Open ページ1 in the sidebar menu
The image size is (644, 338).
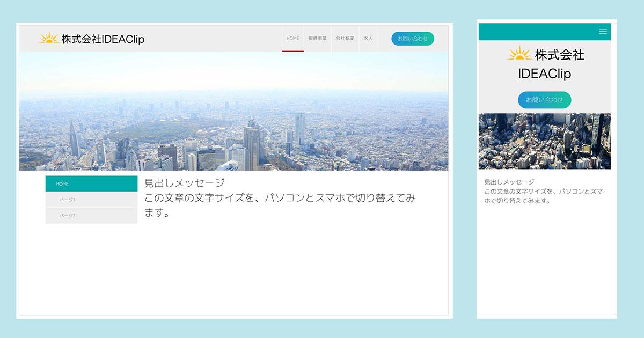(x=91, y=200)
